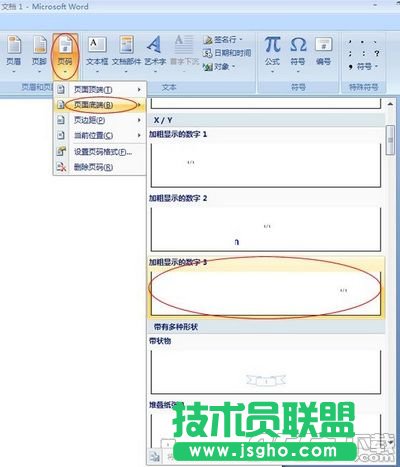Image resolution: width=400 pixels, height=467 pixels.
Task: Choose 页边距(P) menu entry
Action: tap(100, 120)
